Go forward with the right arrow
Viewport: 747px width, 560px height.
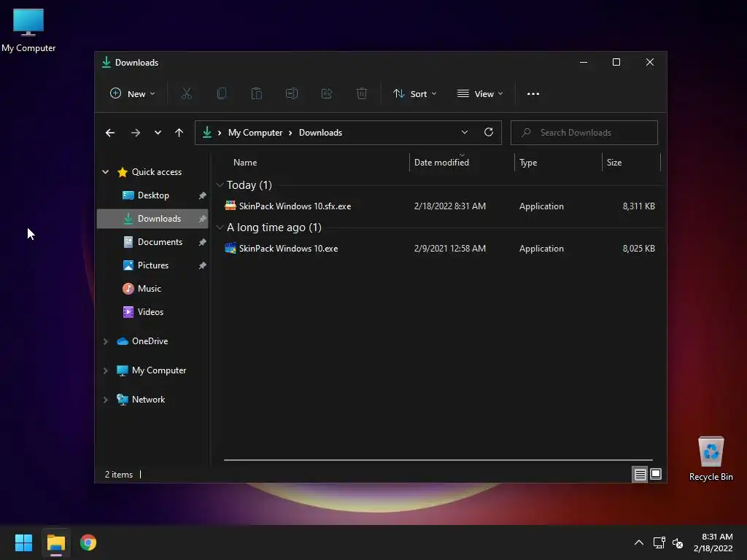click(x=135, y=133)
